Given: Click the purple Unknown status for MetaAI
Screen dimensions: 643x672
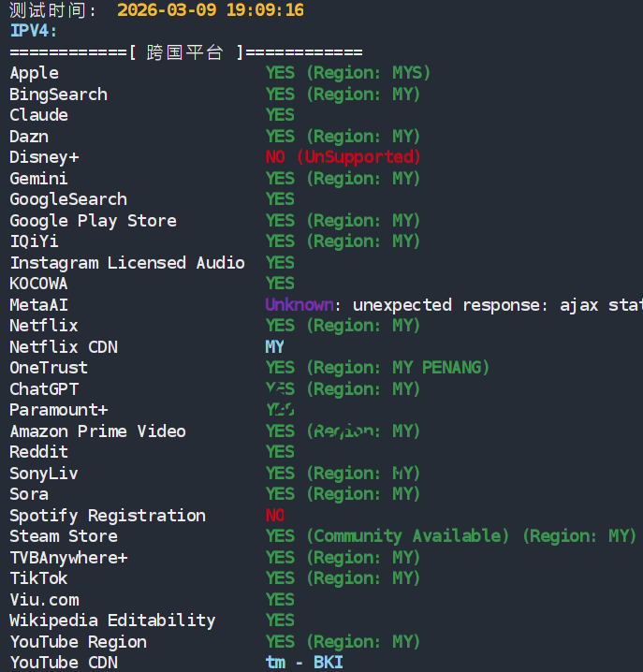Looking at the screenshot, I should (x=299, y=305).
